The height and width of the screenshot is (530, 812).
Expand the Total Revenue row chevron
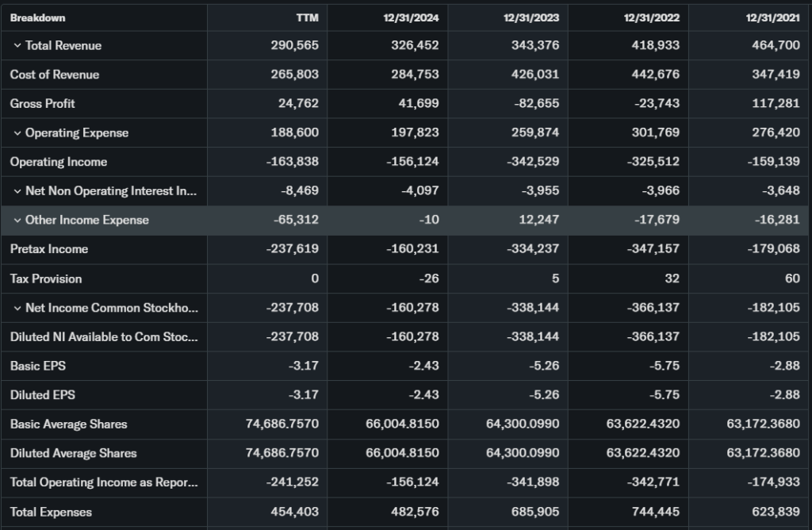17,45
